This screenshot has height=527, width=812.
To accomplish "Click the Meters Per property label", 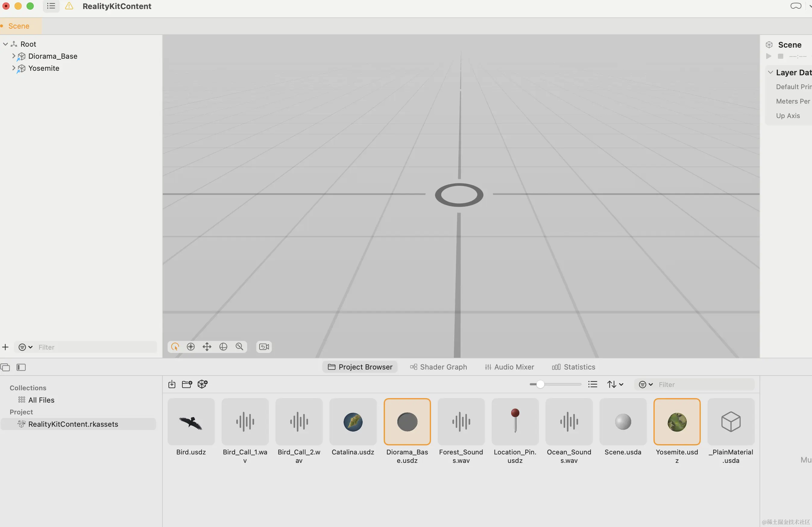I will 793,101.
